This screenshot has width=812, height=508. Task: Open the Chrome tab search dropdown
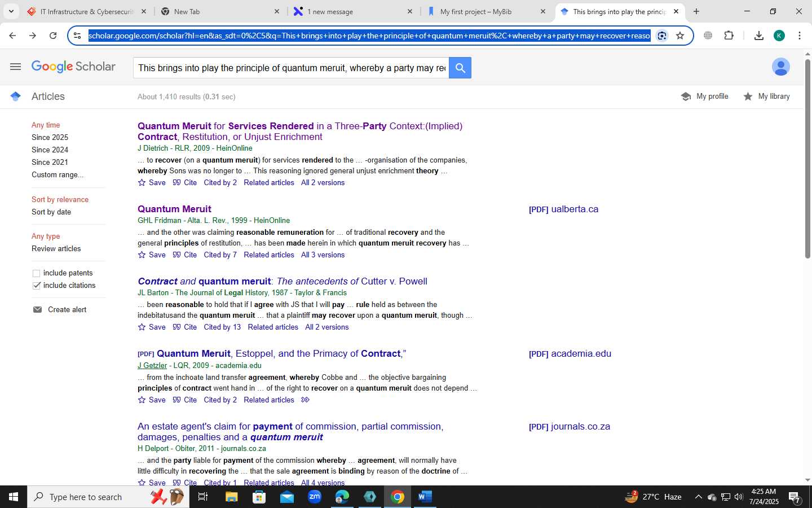[11, 11]
